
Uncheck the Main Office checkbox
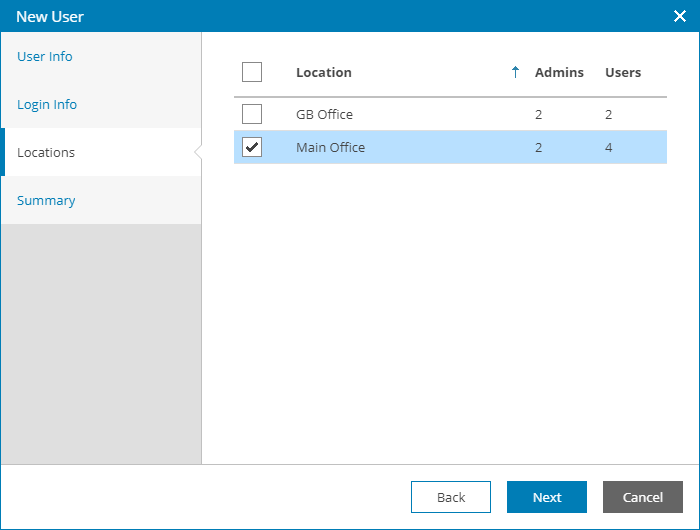252,148
